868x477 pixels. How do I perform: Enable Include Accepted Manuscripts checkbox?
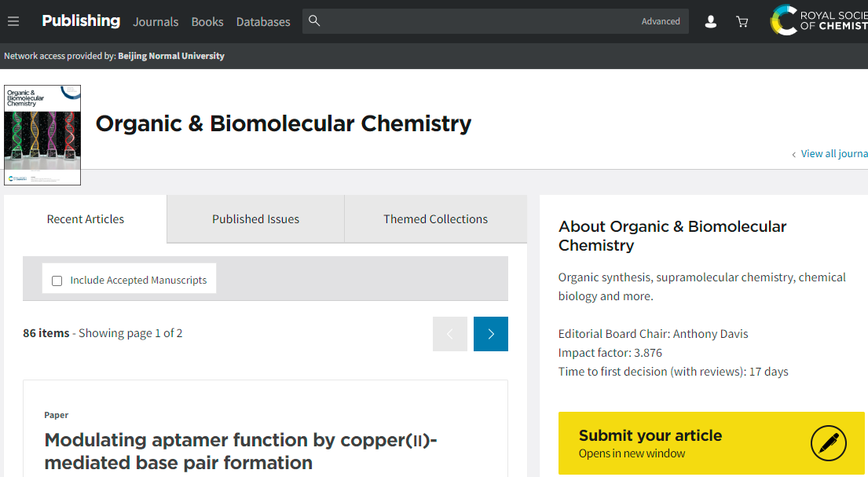click(x=57, y=281)
